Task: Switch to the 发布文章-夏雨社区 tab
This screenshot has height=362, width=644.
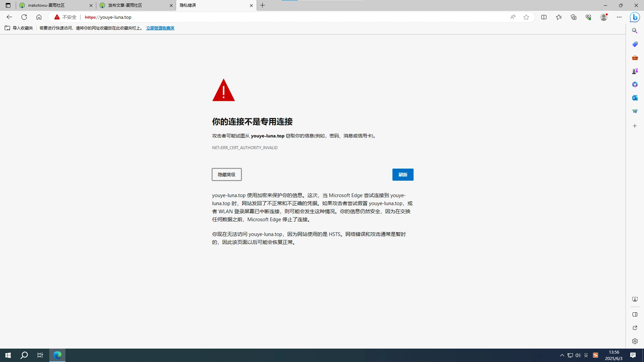Action: 136,5
